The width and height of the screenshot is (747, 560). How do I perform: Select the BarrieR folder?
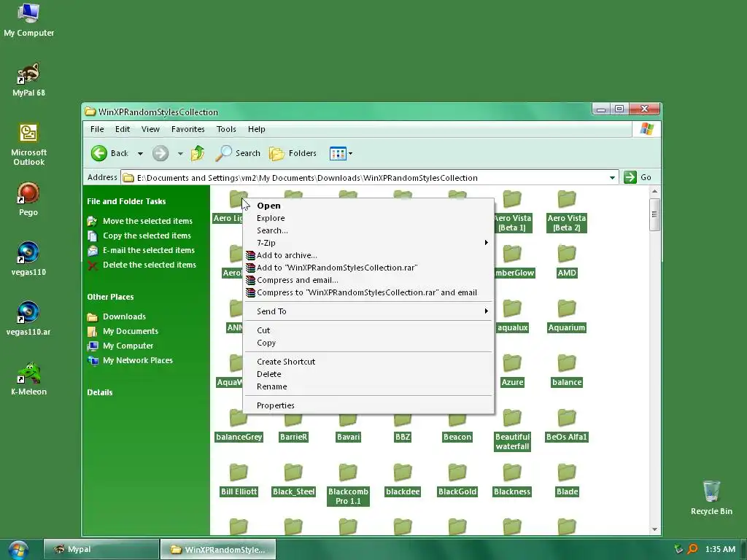click(293, 425)
